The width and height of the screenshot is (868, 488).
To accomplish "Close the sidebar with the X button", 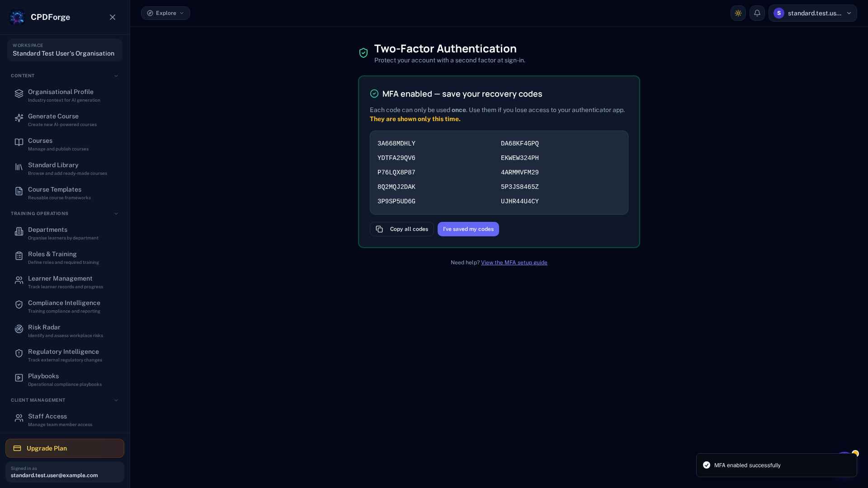I will click(113, 17).
